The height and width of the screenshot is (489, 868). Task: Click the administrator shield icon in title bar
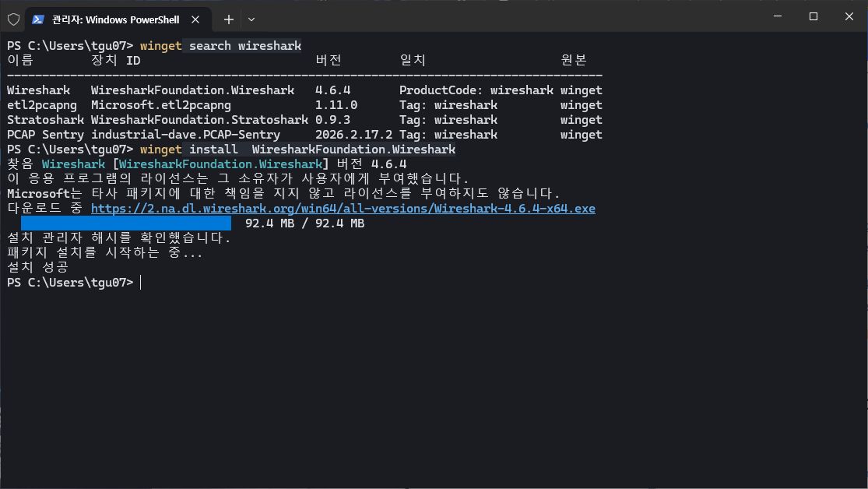[13, 18]
